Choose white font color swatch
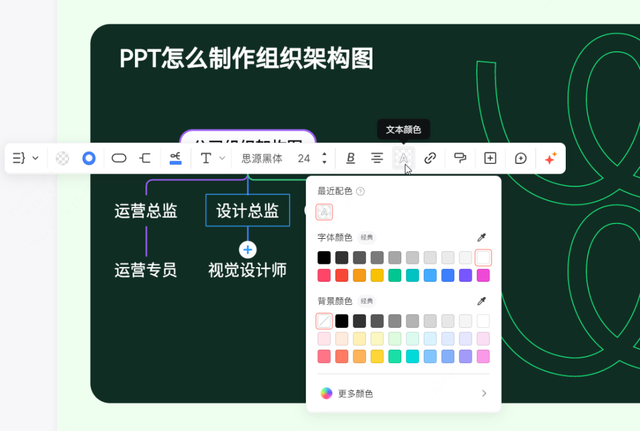This screenshot has height=431, width=640. coord(483,258)
